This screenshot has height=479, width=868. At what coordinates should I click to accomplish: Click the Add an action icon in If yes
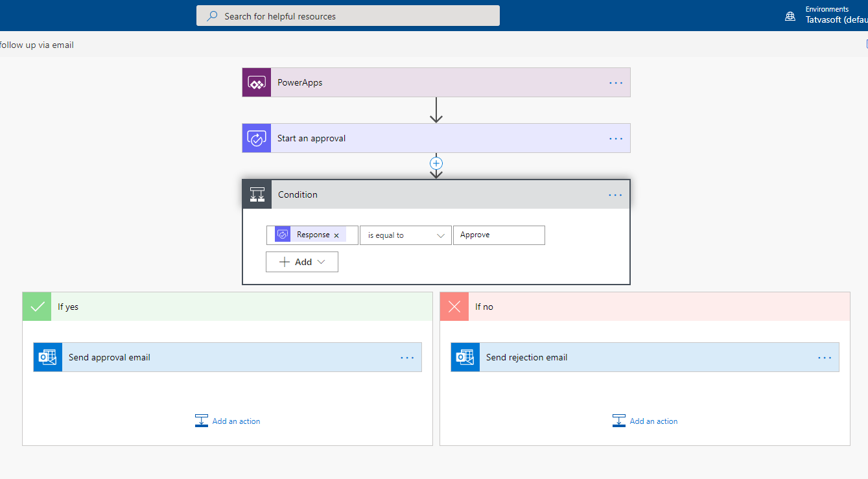click(201, 420)
